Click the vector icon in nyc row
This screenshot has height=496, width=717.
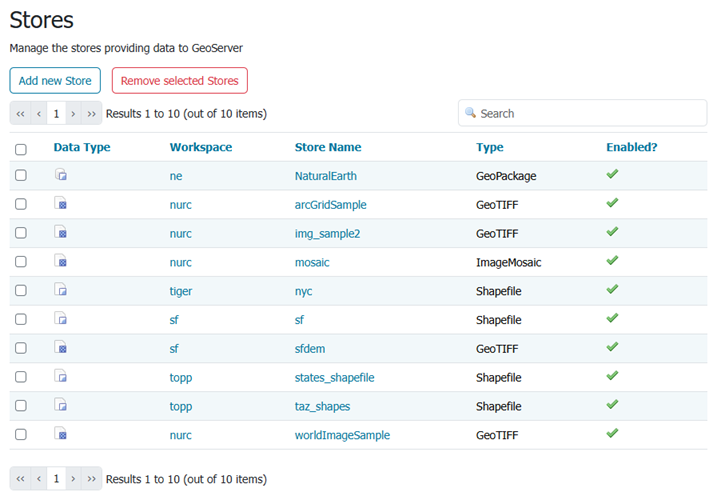pos(61,291)
